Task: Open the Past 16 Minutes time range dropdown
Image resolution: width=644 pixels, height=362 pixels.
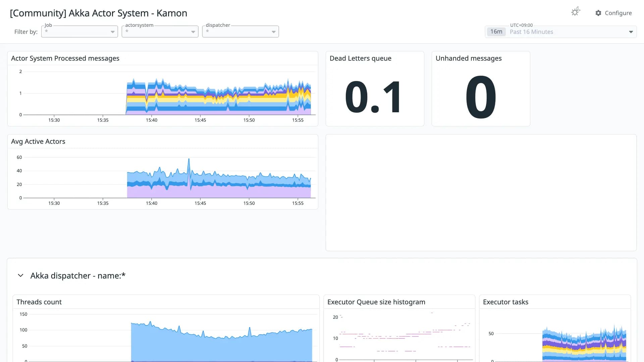Action: pos(561,32)
